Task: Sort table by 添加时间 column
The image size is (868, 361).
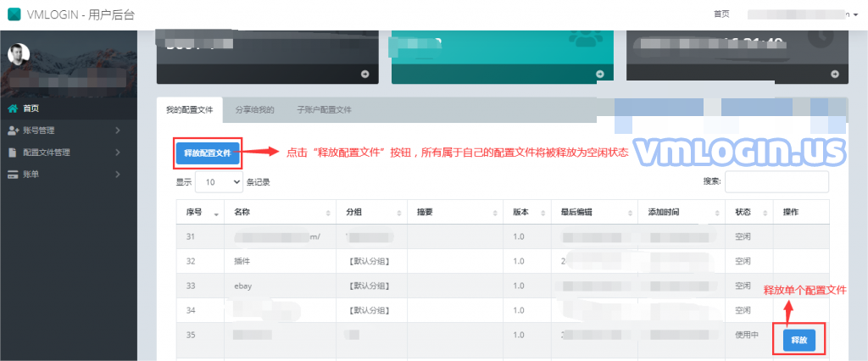Action: click(x=682, y=212)
